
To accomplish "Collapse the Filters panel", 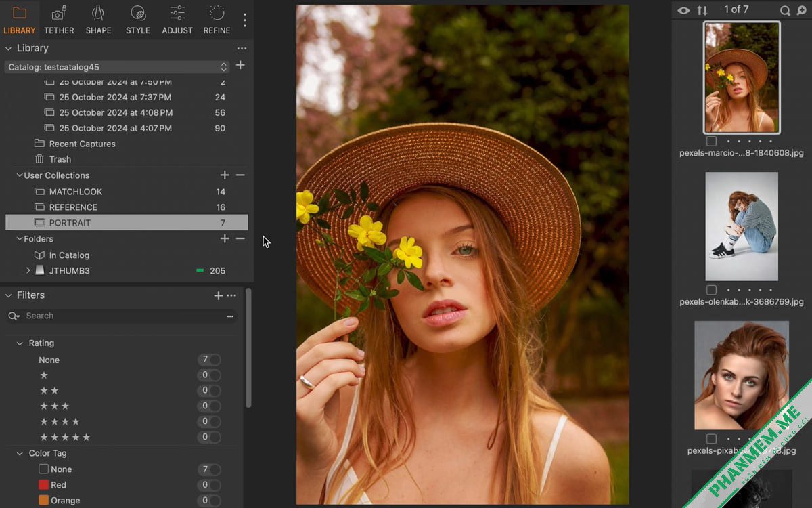I will pyautogui.click(x=9, y=295).
